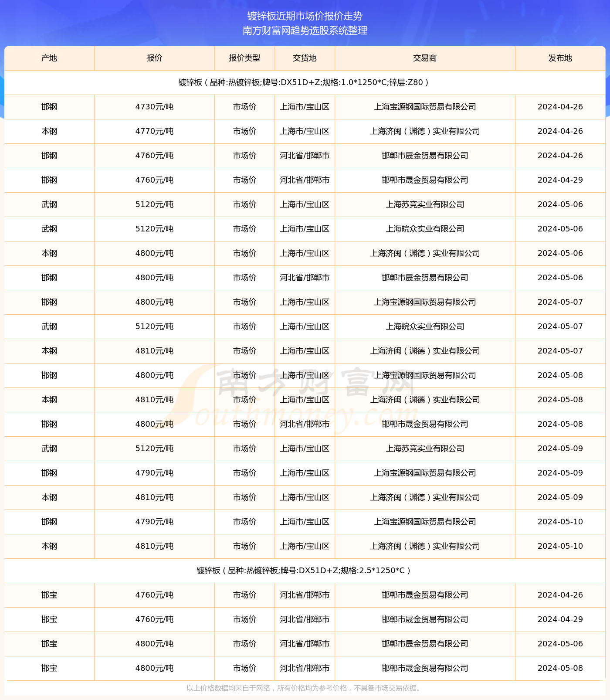Click 上海宝源钢国际贸易有限公司 in the 2024-05-09 row
Screen dimensions: 610x700
[425, 473]
